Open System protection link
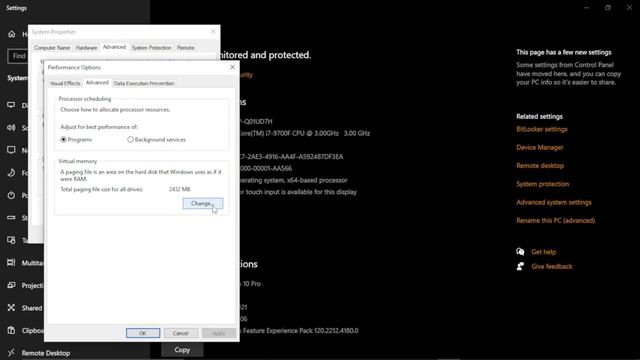Viewport: 640px width, 360px height. point(542,184)
